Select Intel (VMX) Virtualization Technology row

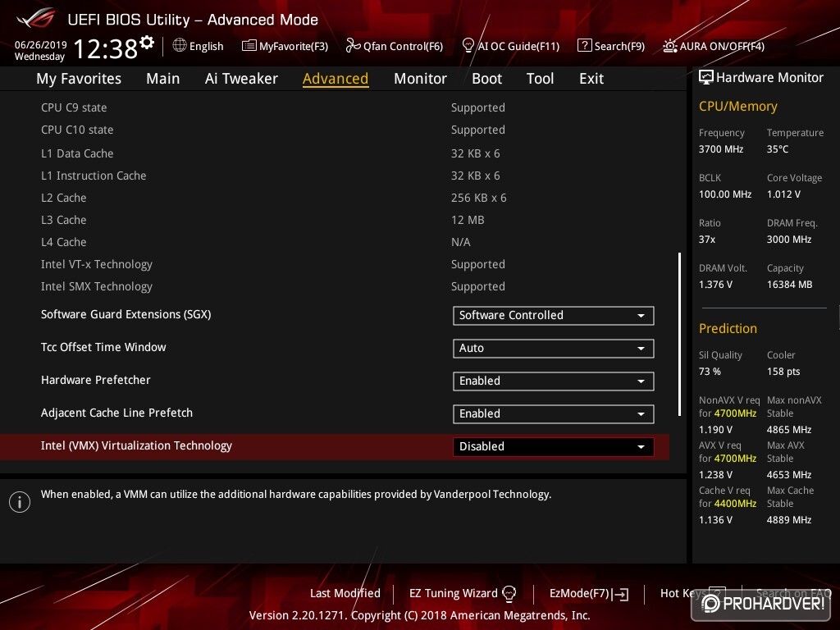pos(335,447)
